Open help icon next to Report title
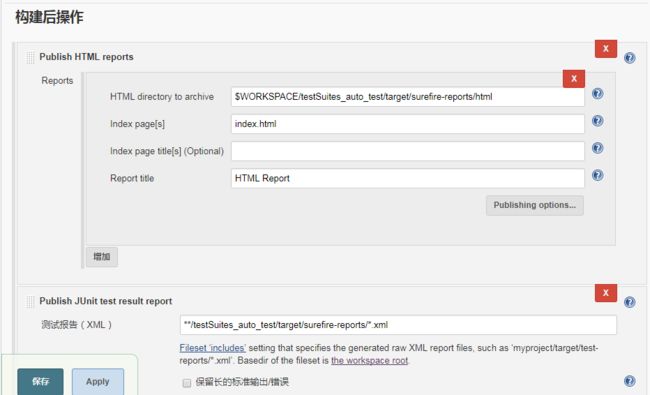Screen dimensions: 650x395 pyautogui.click(x=597, y=175)
